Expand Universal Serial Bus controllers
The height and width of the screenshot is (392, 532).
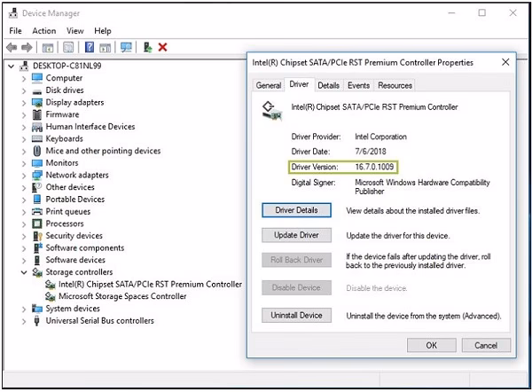24,321
